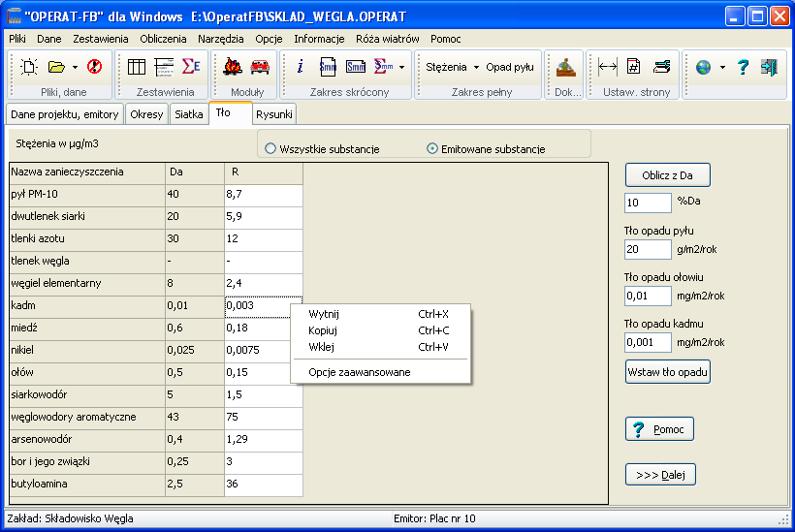Click R cell 12 for tlenki azotu
Screen dimensions: 795x532
coord(264,239)
